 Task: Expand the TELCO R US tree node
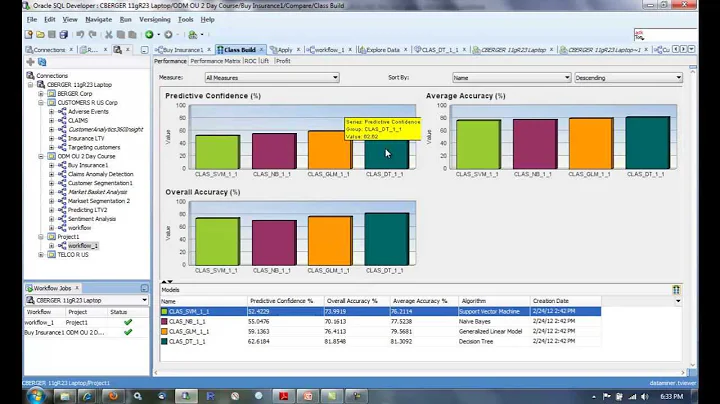tap(41, 255)
